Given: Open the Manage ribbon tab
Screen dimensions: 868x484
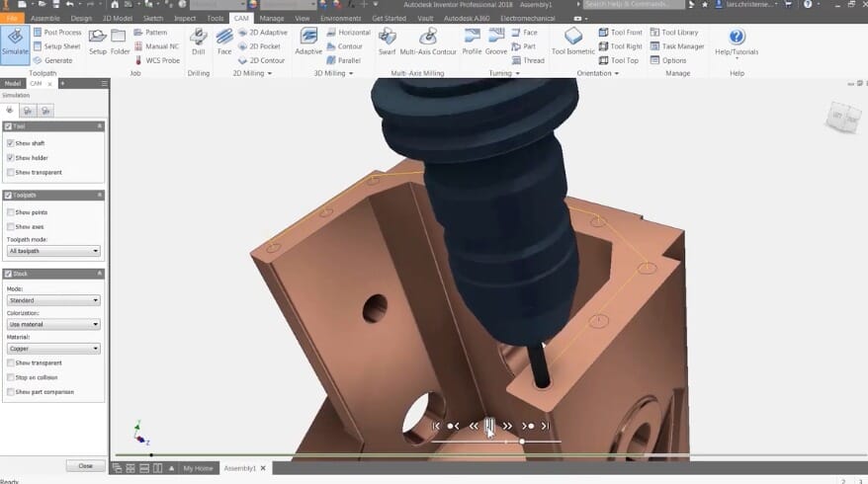Looking at the screenshot, I should pos(271,18).
